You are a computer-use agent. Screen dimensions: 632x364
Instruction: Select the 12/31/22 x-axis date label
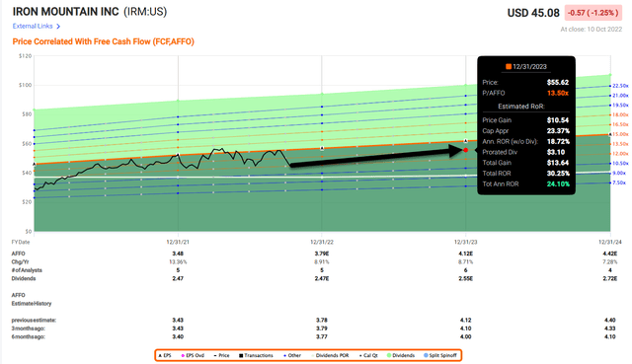click(x=322, y=242)
